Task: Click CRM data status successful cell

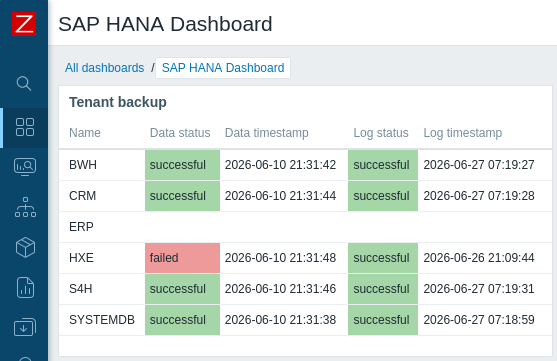Action: 183,196
